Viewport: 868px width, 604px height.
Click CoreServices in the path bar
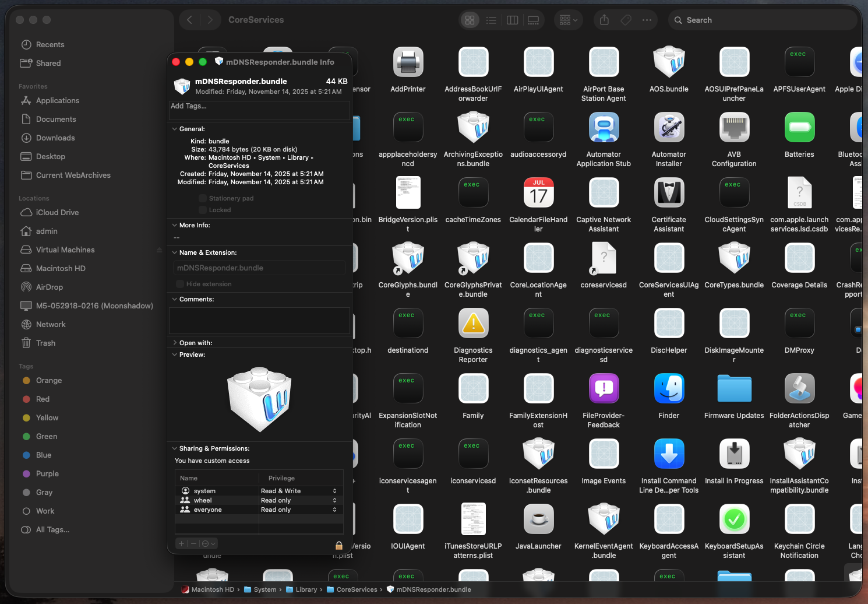(357, 589)
